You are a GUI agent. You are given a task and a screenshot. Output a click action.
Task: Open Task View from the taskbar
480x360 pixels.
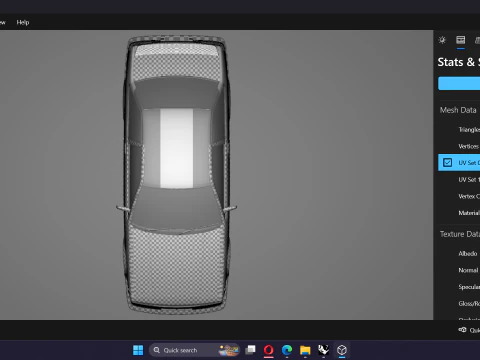click(x=250, y=350)
